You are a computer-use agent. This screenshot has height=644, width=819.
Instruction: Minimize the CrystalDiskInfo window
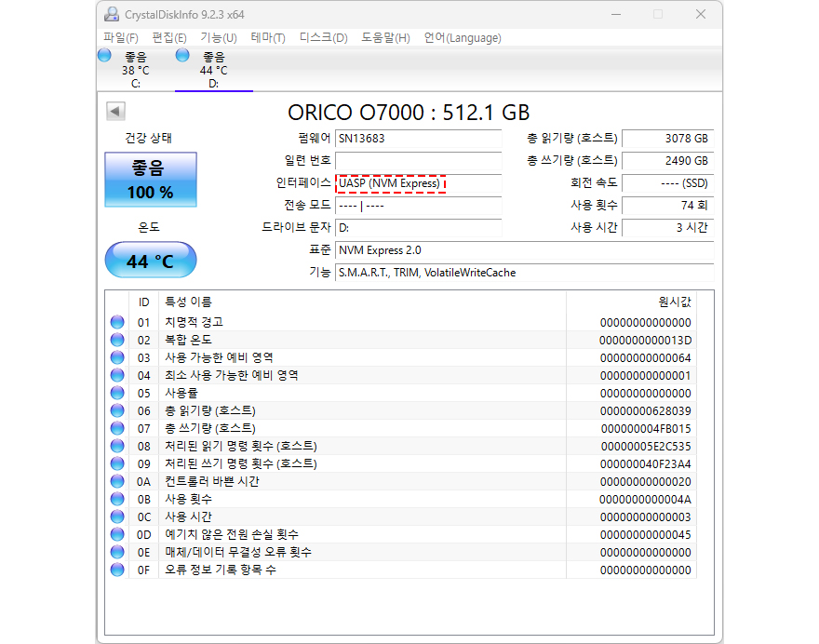click(x=616, y=14)
